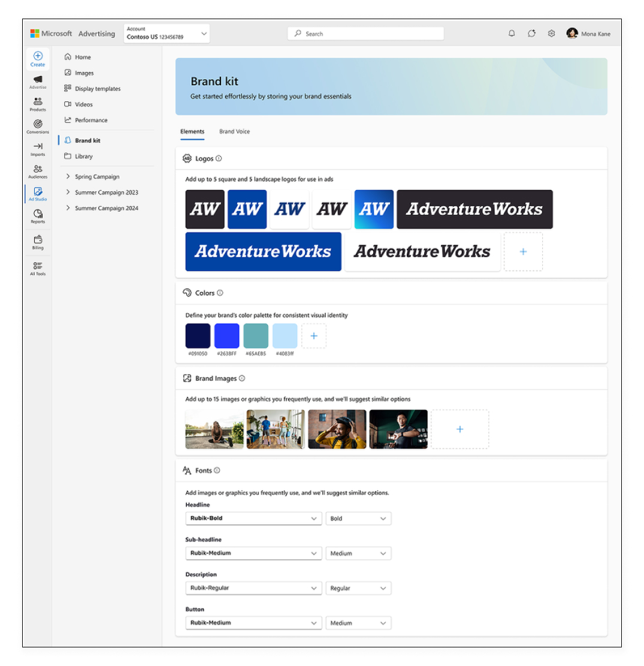This screenshot has width=644, height=666.
Task: Select teal color swatch #65AEB5
Action: click(x=256, y=336)
